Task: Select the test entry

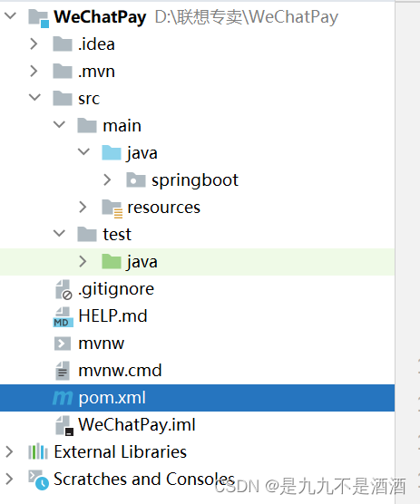Action: point(117,234)
